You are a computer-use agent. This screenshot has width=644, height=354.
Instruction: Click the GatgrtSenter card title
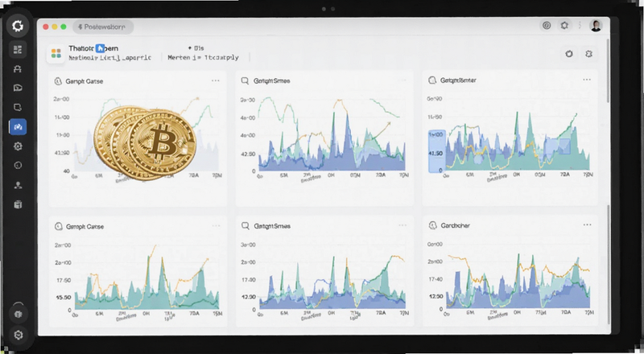click(x=458, y=80)
